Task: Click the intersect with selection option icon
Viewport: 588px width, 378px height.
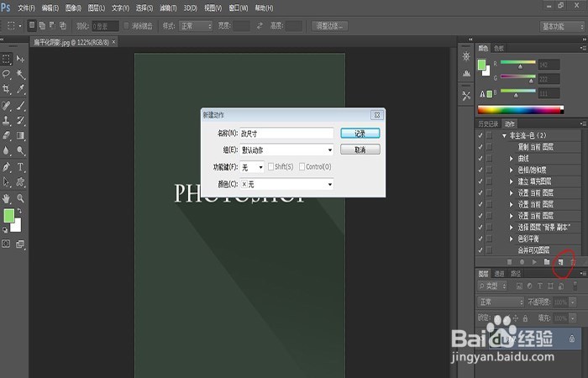Action: tap(63, 25)
